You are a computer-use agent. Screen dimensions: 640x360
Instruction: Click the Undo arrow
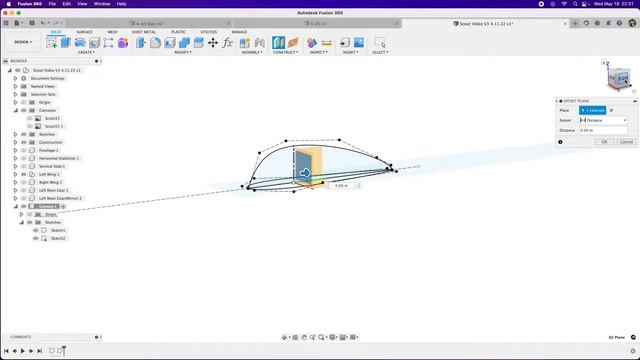[x=43, y=23]
